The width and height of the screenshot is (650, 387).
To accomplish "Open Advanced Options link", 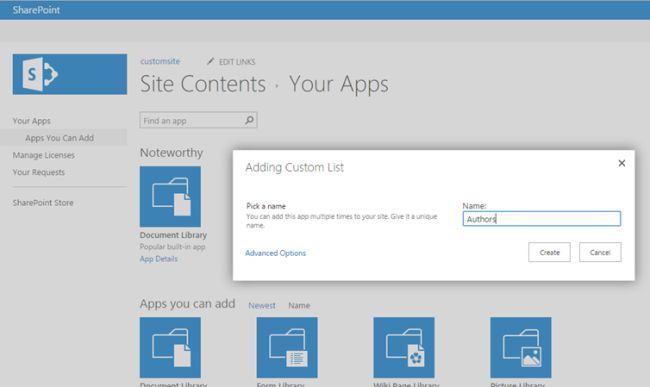I will [x=275, y=253].
